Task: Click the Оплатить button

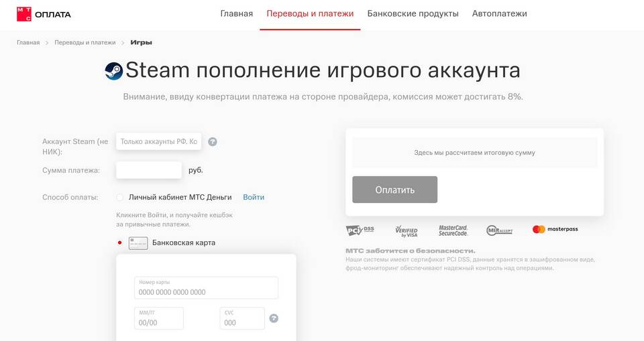Action: 394,190
